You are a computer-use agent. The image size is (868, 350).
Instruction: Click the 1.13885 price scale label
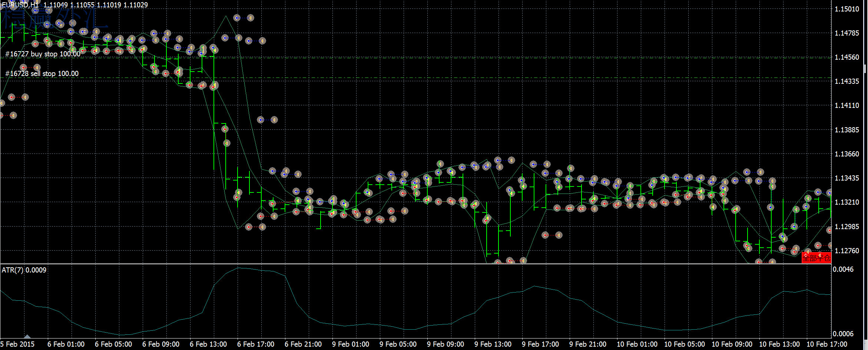[847, 130]
